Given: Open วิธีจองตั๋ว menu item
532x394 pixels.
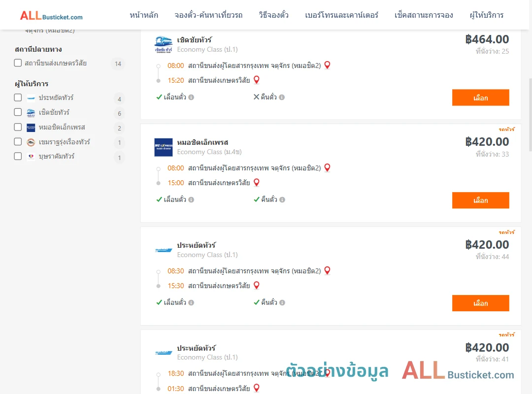Looking at the screenshot, I should tap(273, 15).
